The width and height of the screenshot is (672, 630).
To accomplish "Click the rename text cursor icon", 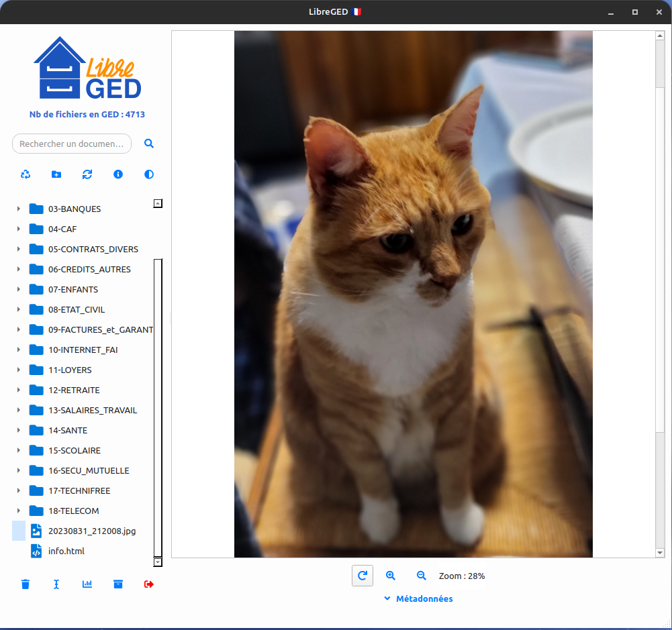I will click(x=56, y=584).
